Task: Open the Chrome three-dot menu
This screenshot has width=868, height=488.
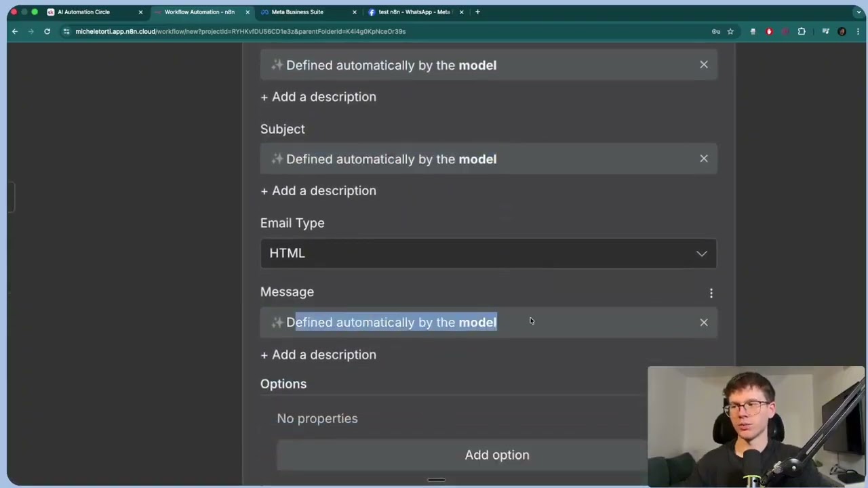Action: [x=857, y=31]
